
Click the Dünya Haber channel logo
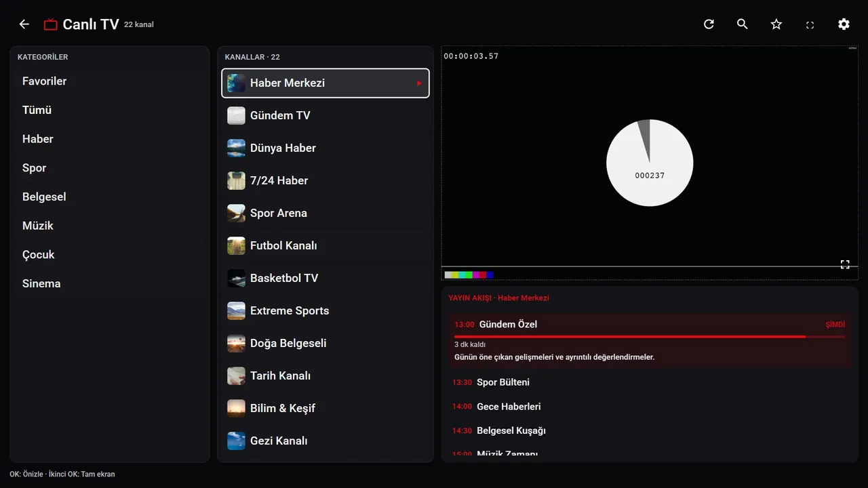236,148
